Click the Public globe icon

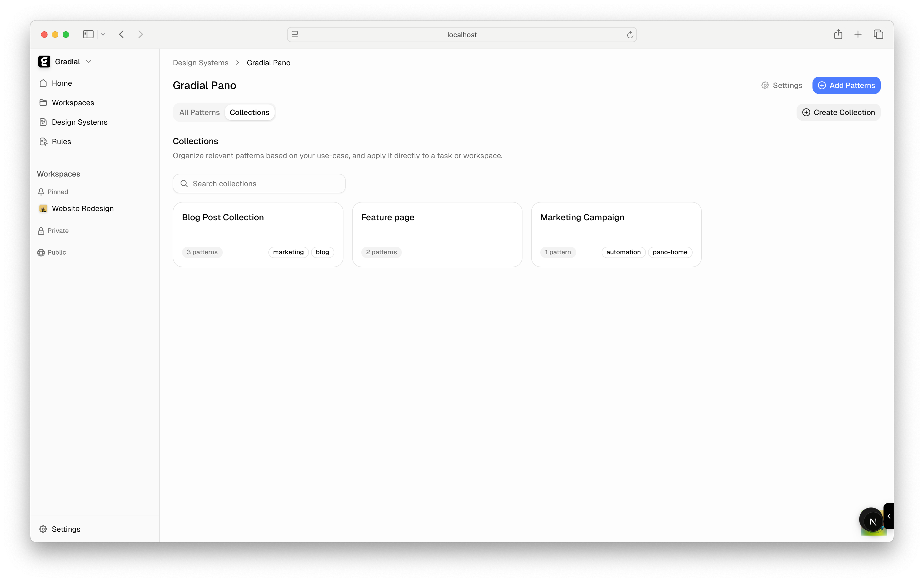(x=41, y=252)
